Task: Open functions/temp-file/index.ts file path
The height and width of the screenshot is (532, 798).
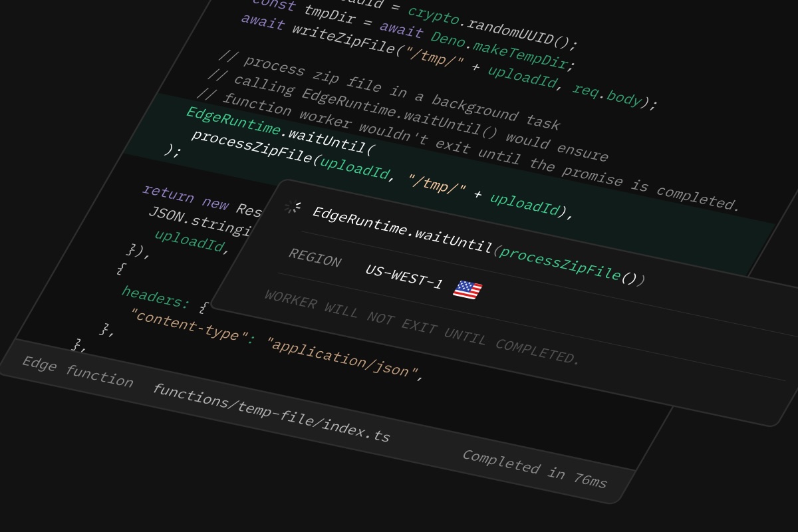Action: click(x=271, y=413)
